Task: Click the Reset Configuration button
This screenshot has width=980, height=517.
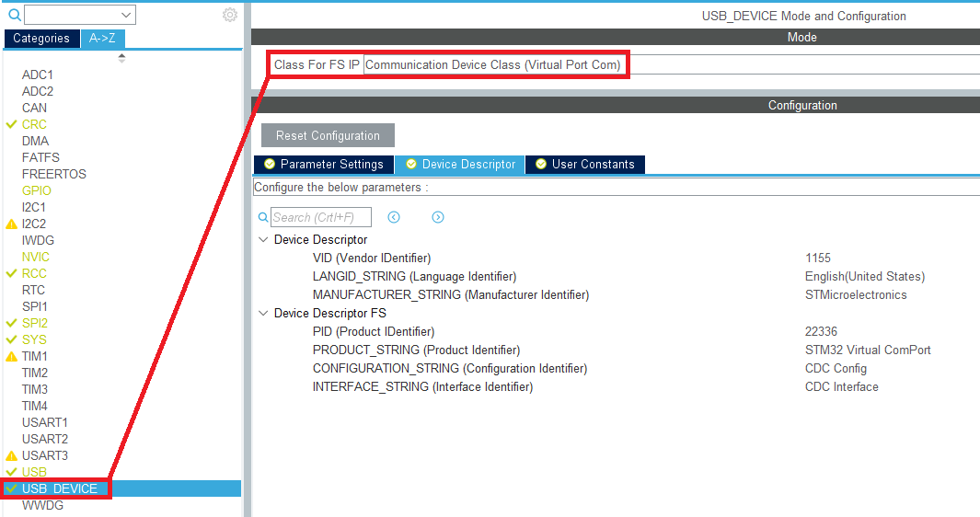Action: 328,135
